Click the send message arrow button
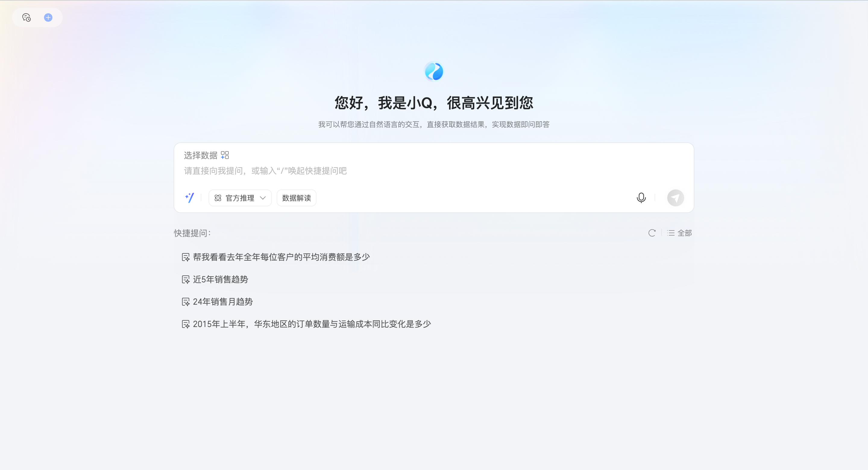The height and width of the screenshot is (470, 868). 675,198
